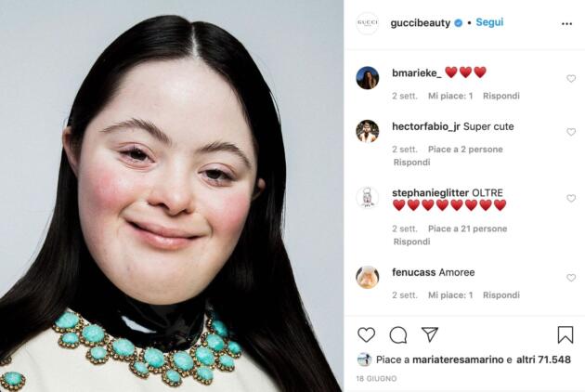Share post via paper plane icon
585x392 pixels.
pos(429,334)
